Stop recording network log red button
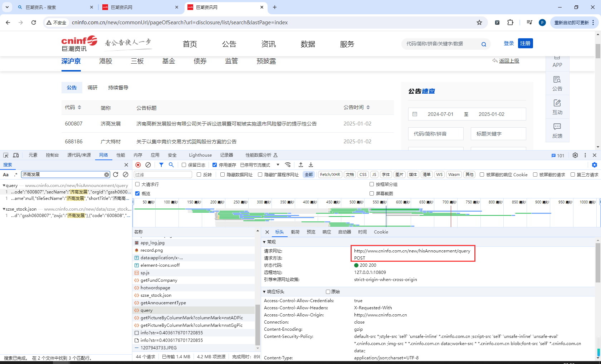The image size is (601, 364). pyautogui.click(x=138, y=165)
